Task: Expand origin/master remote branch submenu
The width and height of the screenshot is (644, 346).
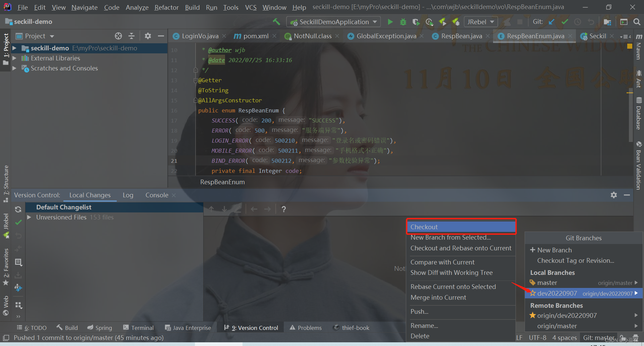Action: point(636,326)
